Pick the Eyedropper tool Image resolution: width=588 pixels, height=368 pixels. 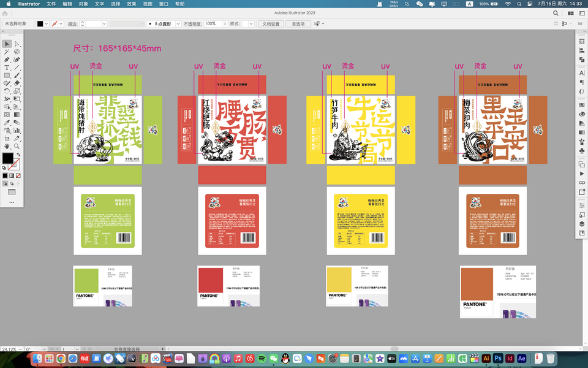[7, 123]
